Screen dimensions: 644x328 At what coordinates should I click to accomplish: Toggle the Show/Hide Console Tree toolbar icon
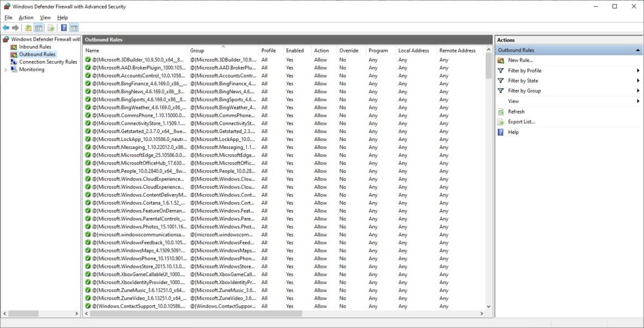click(39, 28)
